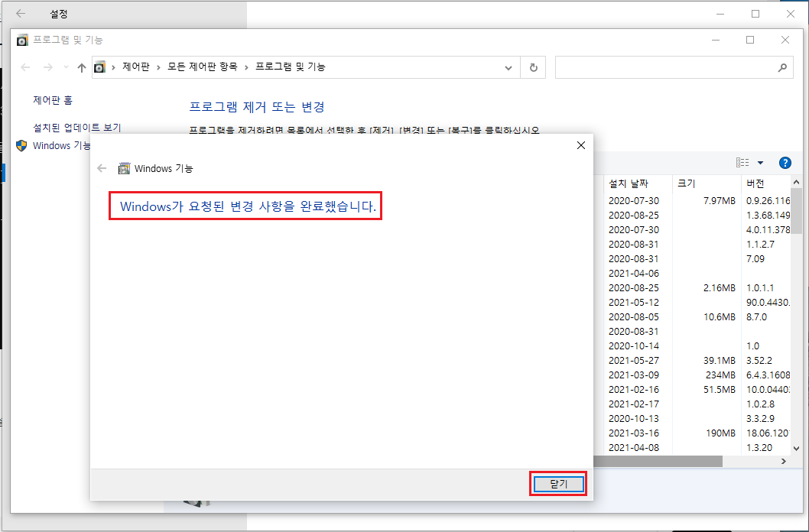Click the horizontal scrollbar thumb
Screen dimensions: 809x532
tap(658, 462)
